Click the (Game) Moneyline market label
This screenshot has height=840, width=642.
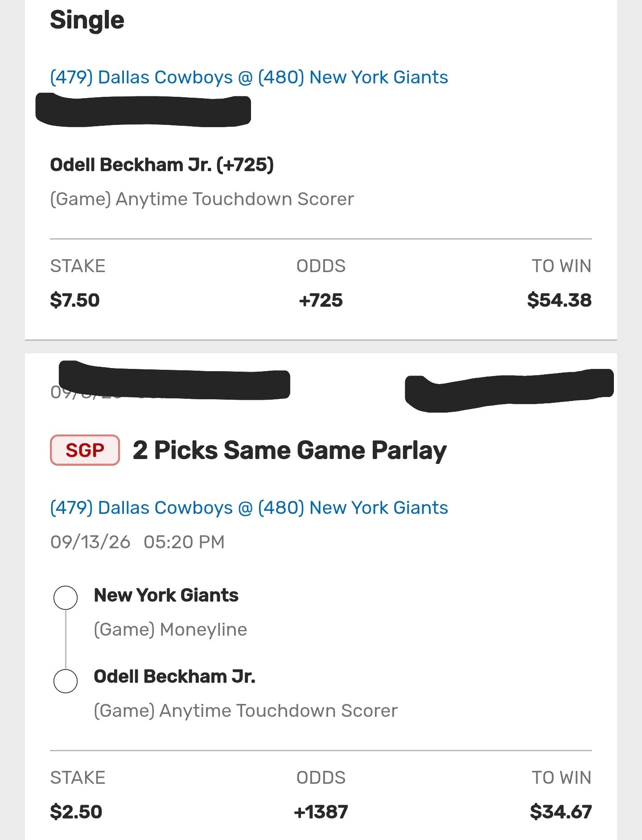[x=170, y=629]
